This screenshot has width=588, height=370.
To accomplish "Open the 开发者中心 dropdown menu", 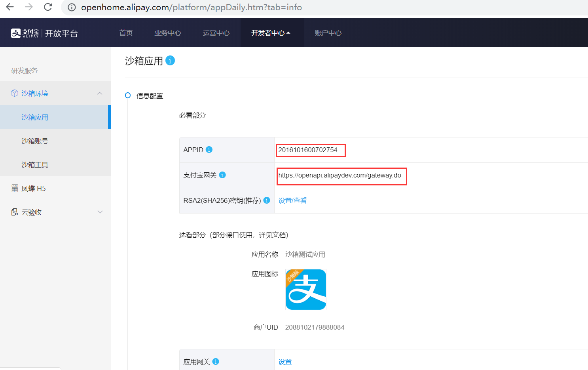I will click(271, 33).
